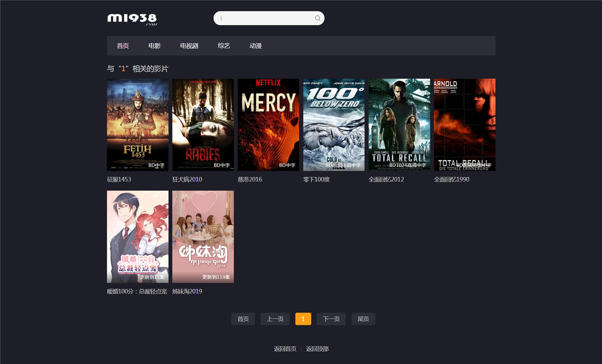602x364 pixels.
Task: Click the 更新到119集 badge on 姊妹淘
Action: [216, 277]
